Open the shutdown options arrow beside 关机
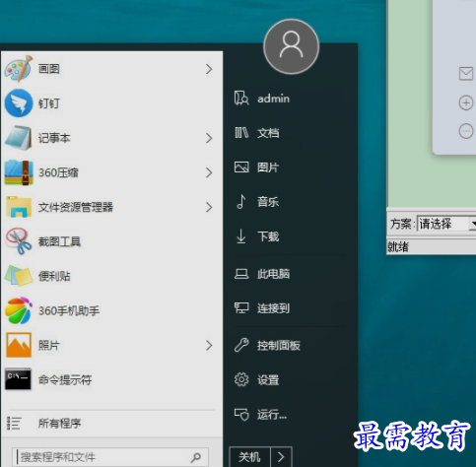Viewport: 476px width, 467px height. coord(281,457)
